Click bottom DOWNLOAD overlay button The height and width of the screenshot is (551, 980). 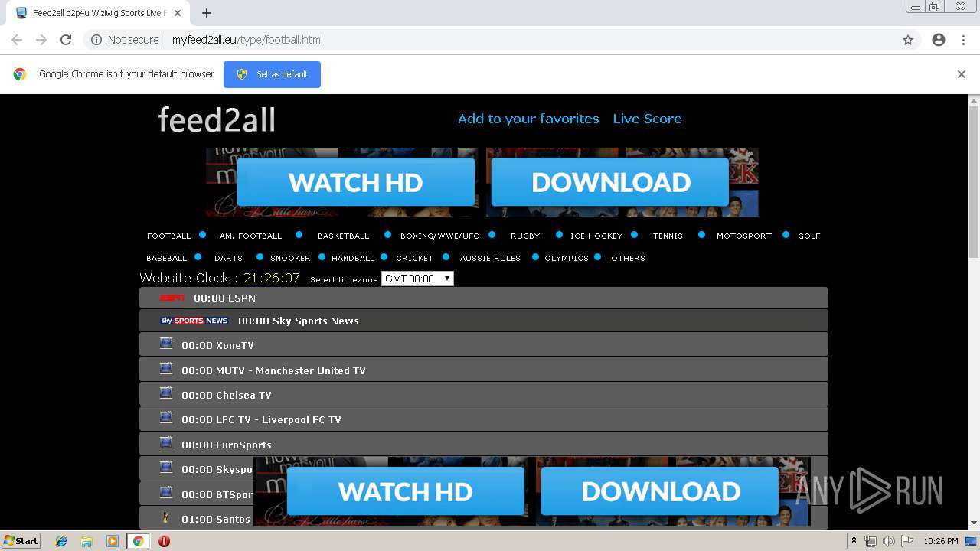tap(660, 491)
